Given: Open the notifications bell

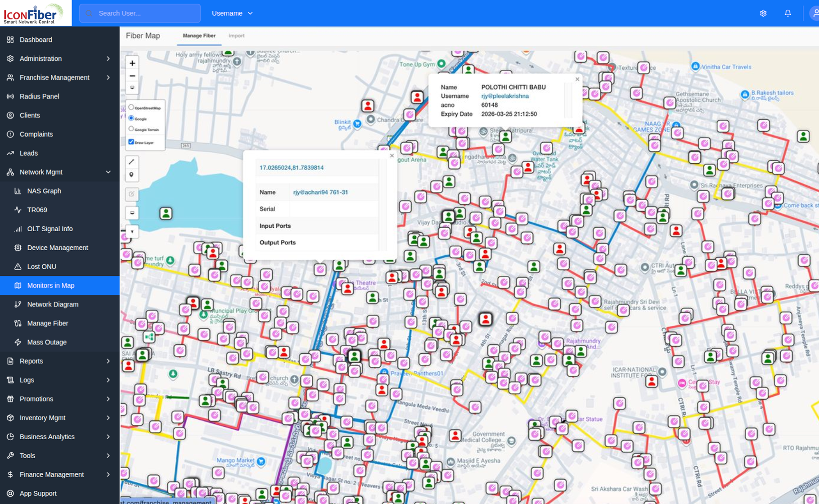Looking at the screenshot, I should pyautogui.click(x=787, y=13).
